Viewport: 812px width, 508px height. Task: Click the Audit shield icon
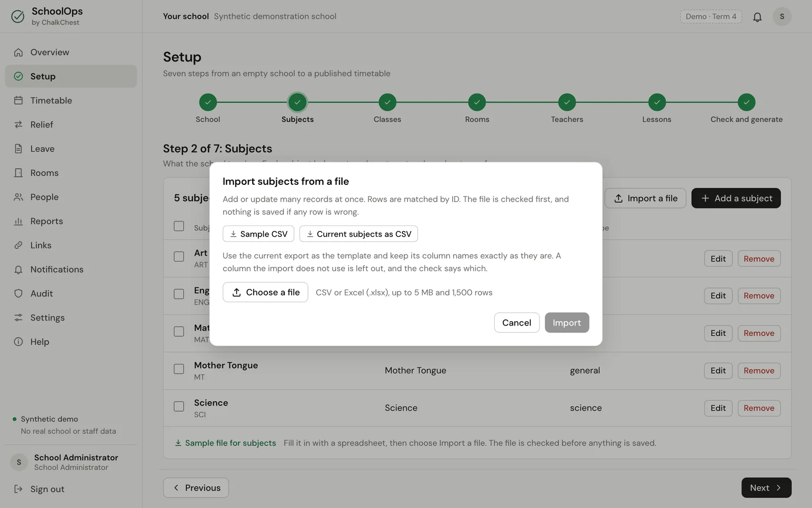(x=18, y=294)
